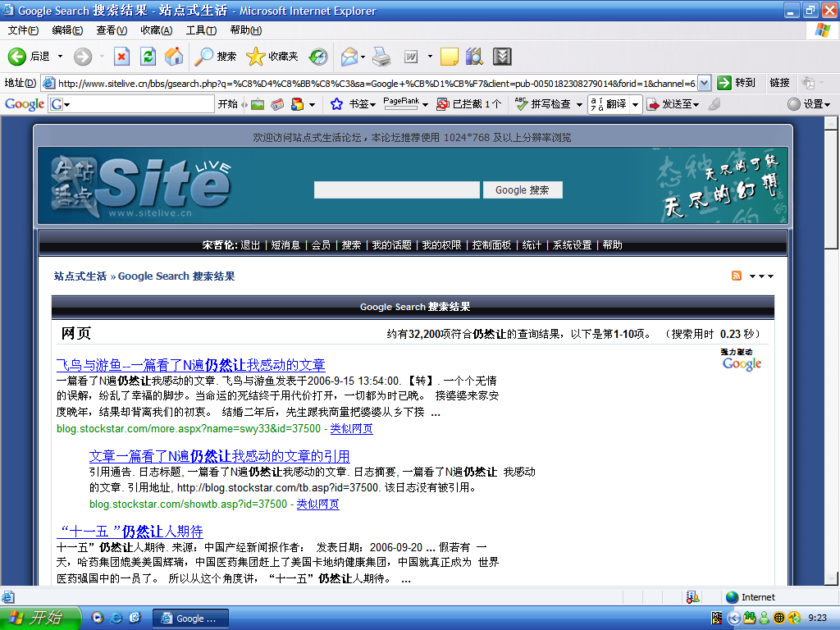The image size is (840, 630).
Task: Open the home page house icon
Action: [x=174, y=57]
